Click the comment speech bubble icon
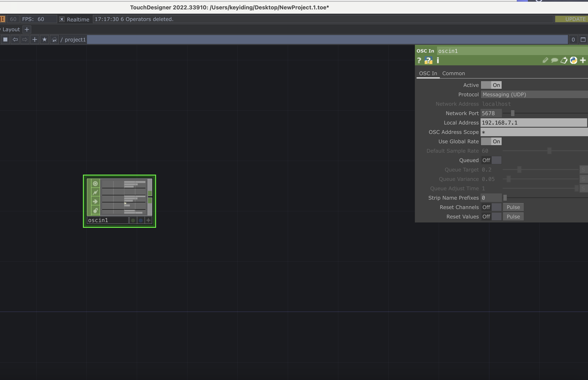This screenshot has height=380, width=588. tap(555, 60)
